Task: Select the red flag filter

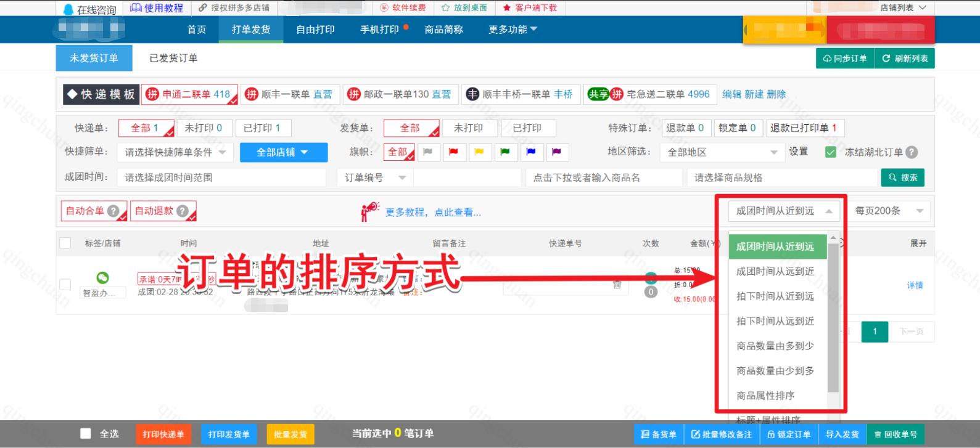Action: (454, 152)
